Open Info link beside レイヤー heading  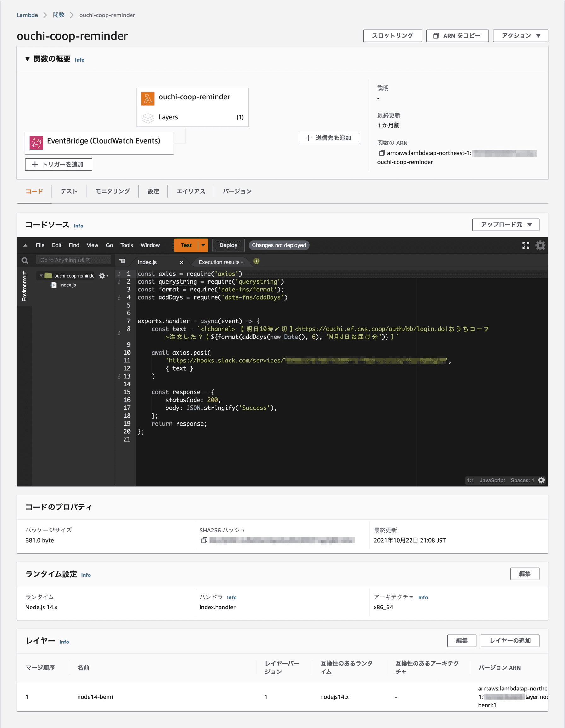click(x=64, y=642)
